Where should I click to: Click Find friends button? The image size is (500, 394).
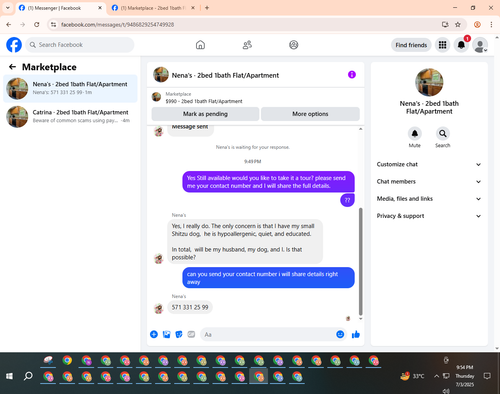pos(411,45)
